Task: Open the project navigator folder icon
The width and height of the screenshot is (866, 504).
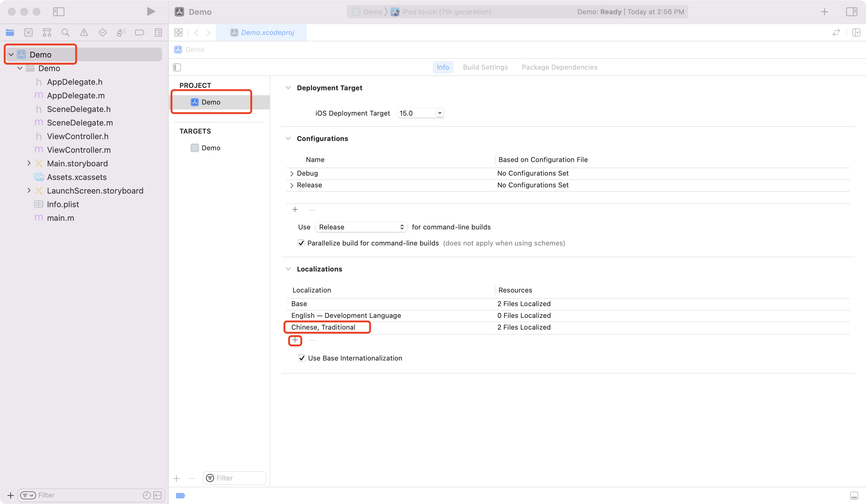Action: [x=10, y=33]
